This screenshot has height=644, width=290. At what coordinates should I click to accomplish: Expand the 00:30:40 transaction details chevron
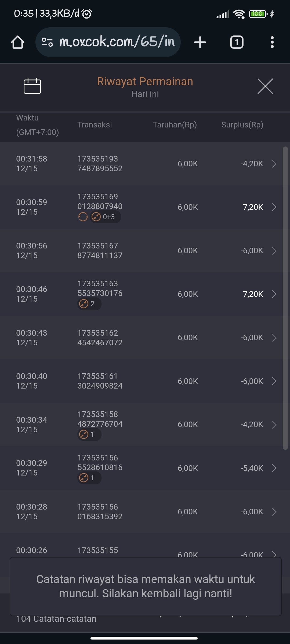[274, 381]
